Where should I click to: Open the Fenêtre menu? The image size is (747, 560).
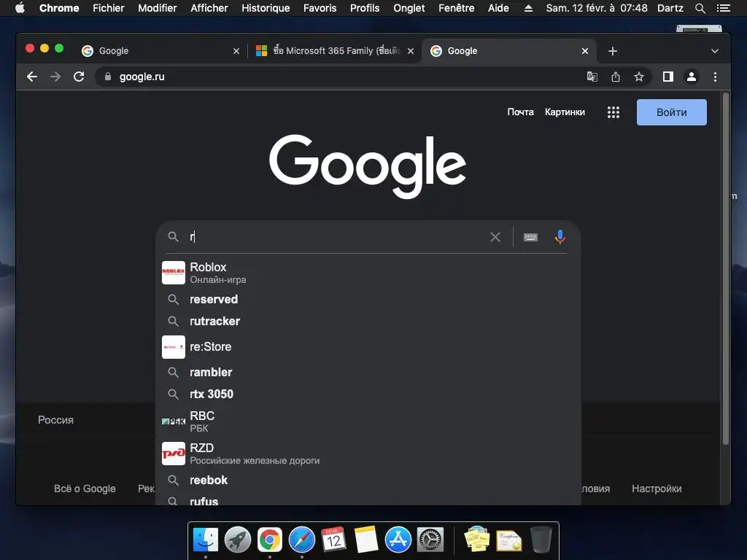[x=456, y=8]
